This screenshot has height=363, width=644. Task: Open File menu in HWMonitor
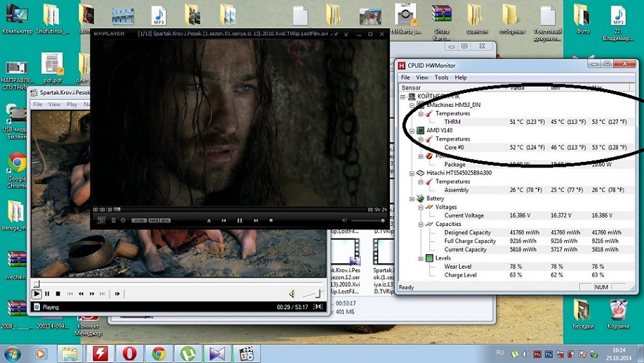pos(406,77)
